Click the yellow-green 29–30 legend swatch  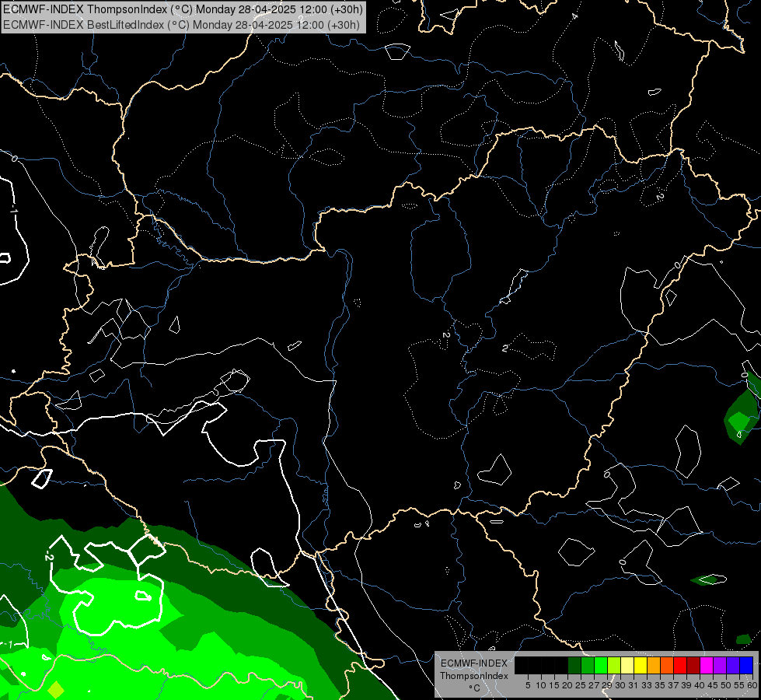coord(614,666)
